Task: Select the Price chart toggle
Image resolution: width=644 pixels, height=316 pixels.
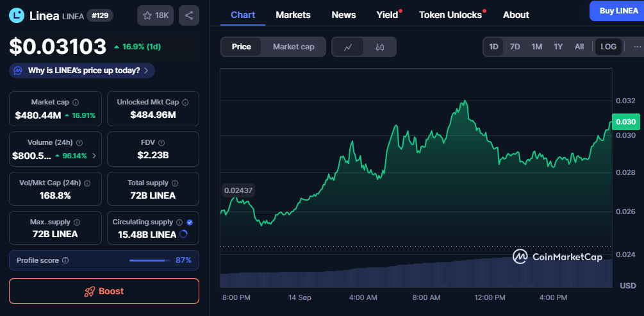Action: pyautogui.click(x=242, y=47)
